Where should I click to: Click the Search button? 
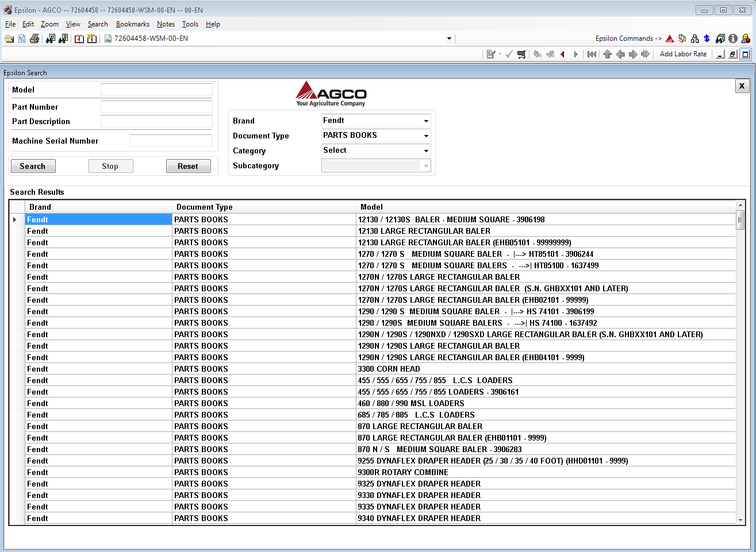pyautogui.click(x=33, y=166)
